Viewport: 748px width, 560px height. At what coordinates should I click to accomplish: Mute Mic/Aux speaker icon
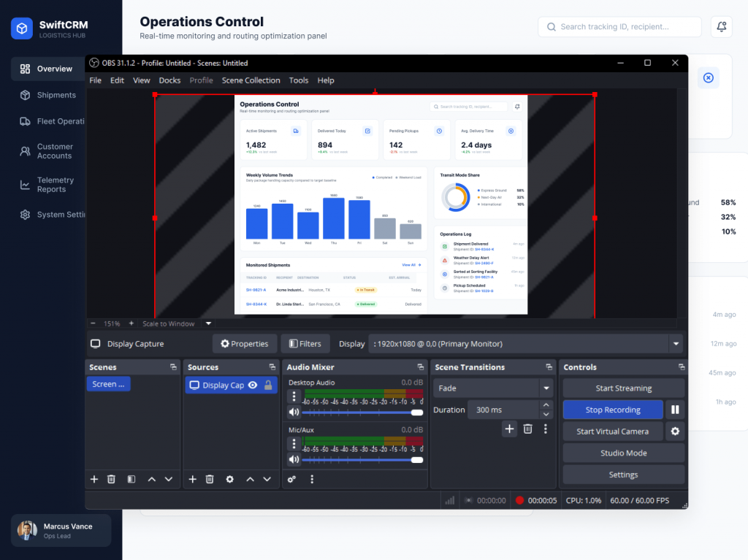294,459
